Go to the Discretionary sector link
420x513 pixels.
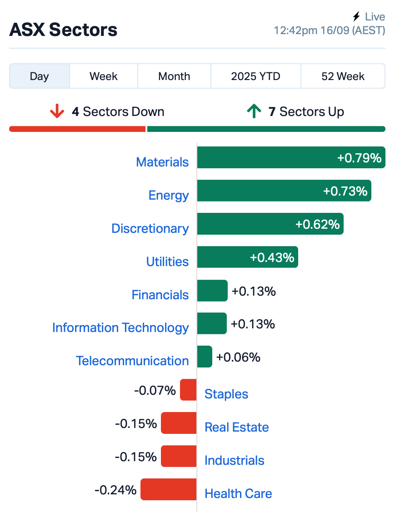point(150,228)
